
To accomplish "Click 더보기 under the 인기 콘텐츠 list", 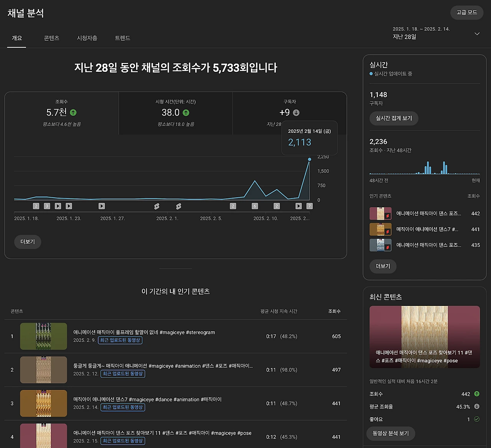I will (382, 266).
